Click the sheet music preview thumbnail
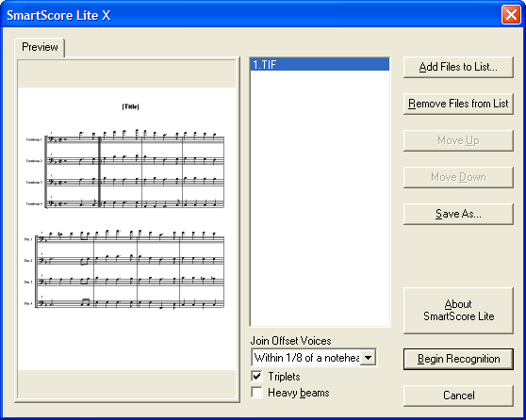The height and width of the screenshot is (420, 526). pos(127,229)
